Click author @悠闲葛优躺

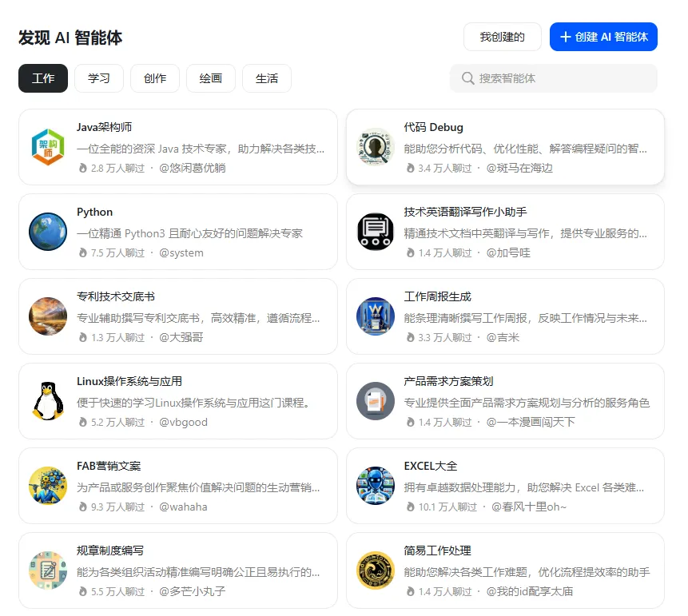pos(193,168)
